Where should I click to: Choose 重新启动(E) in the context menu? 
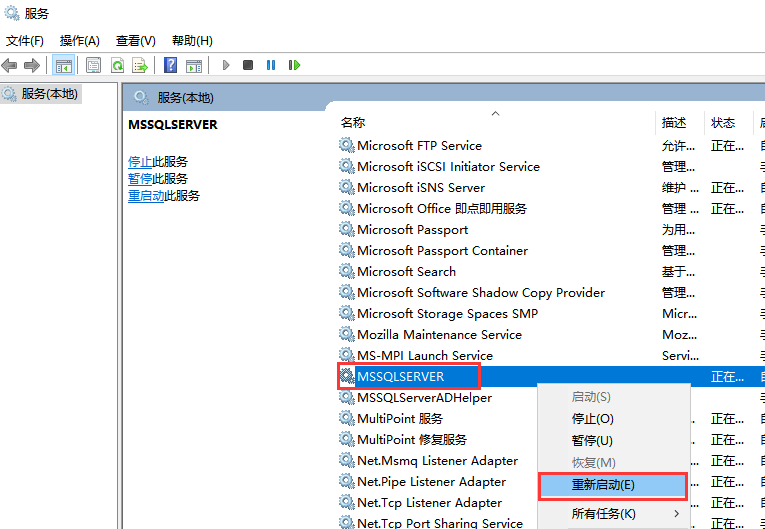[612, 485]
